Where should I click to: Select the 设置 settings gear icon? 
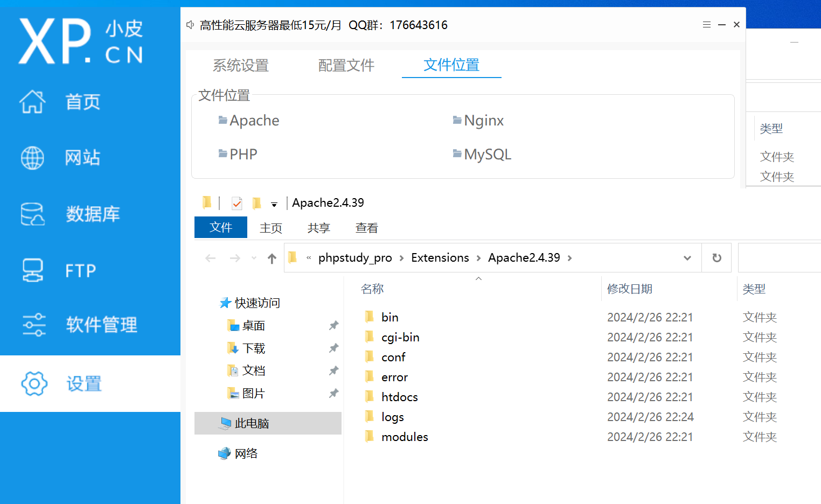click(34, 383)
